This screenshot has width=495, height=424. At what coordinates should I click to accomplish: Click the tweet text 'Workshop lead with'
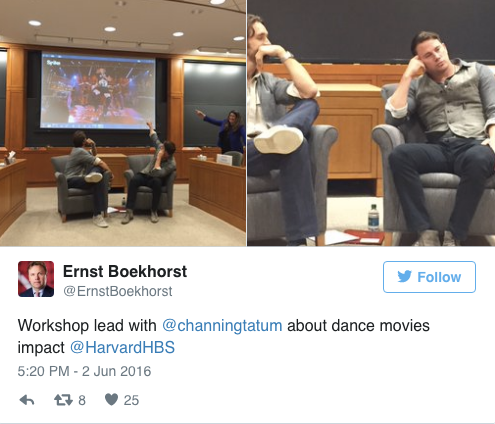tap(87, 325)
